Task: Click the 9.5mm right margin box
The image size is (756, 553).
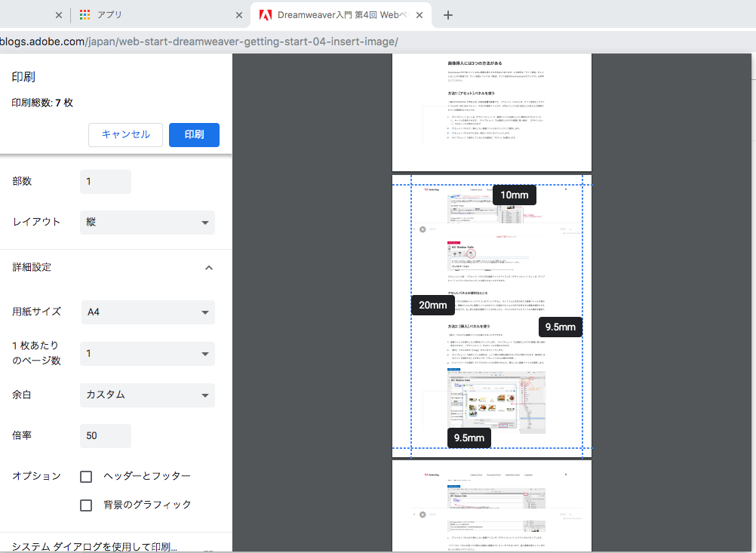Action: tap(561, 327)
